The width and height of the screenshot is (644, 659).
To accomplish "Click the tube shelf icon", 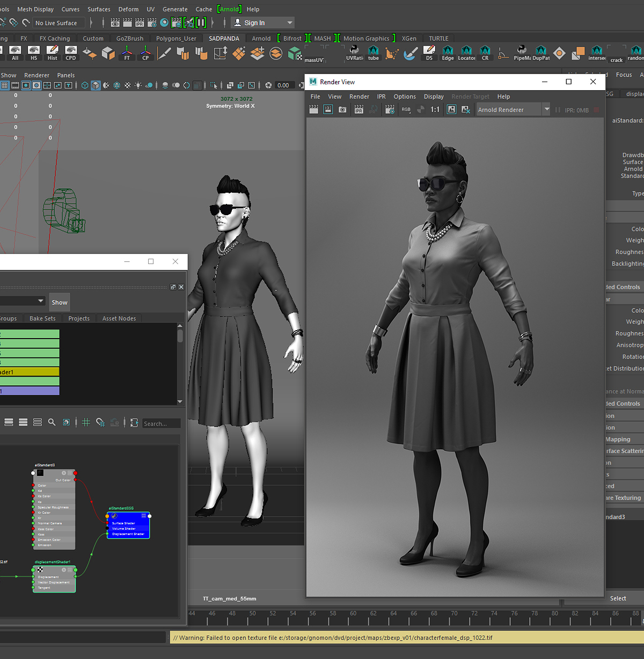I will (374, 53).
